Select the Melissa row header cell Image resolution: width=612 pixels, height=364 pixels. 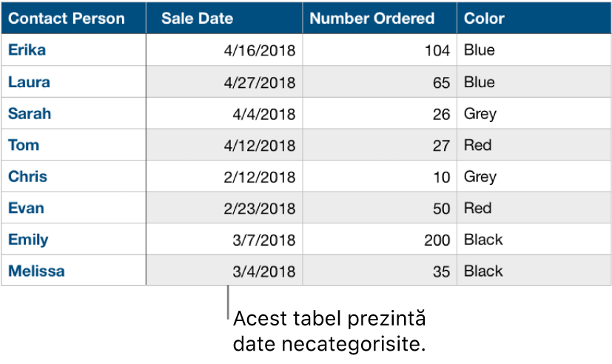point(36,271)
